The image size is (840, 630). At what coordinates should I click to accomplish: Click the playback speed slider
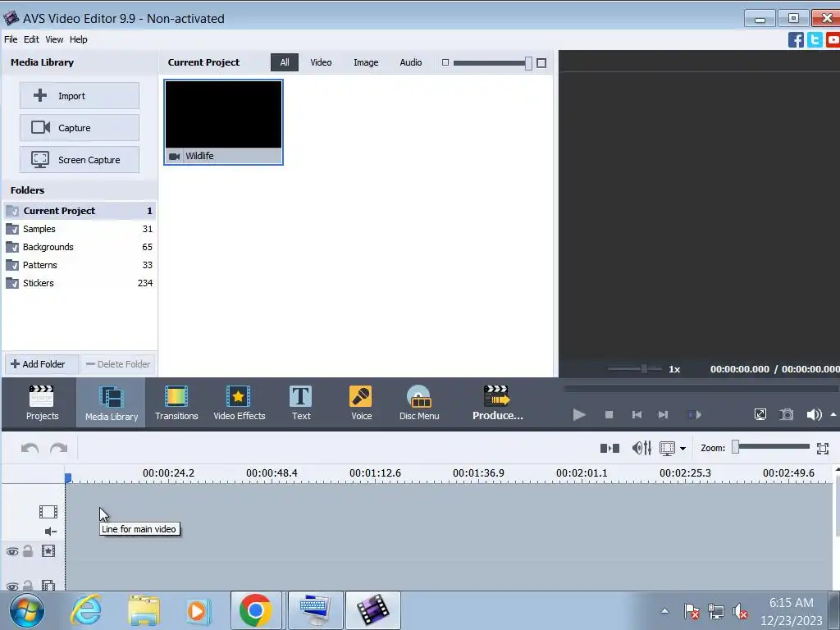635,368
